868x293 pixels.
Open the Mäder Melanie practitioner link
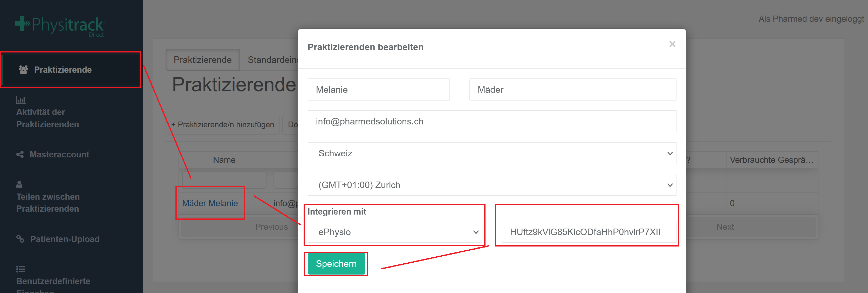click(x=210, y=203)
